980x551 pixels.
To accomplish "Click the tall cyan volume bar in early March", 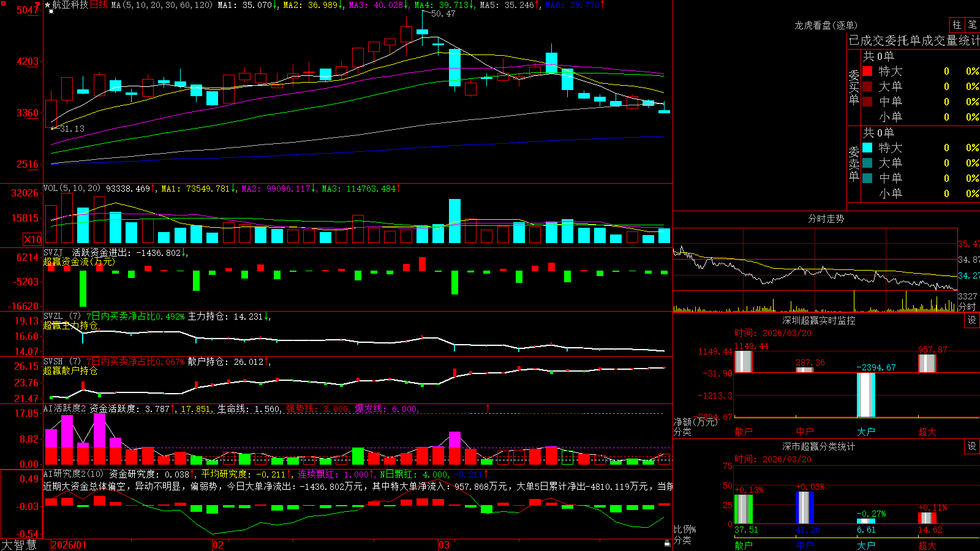I will (x=454, y=221).
